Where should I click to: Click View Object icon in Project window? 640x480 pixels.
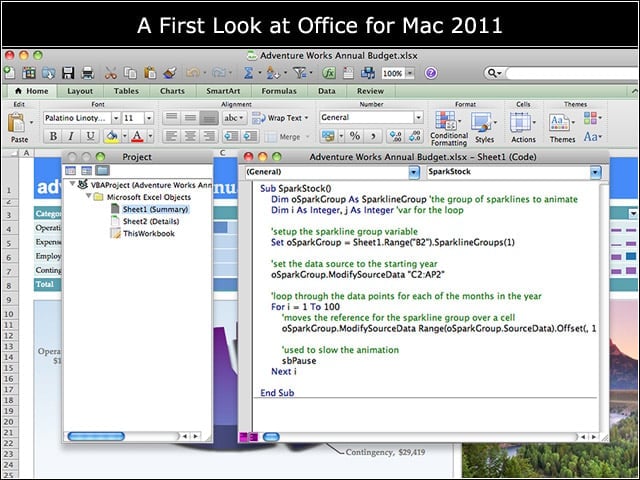(x=87, y=170)
